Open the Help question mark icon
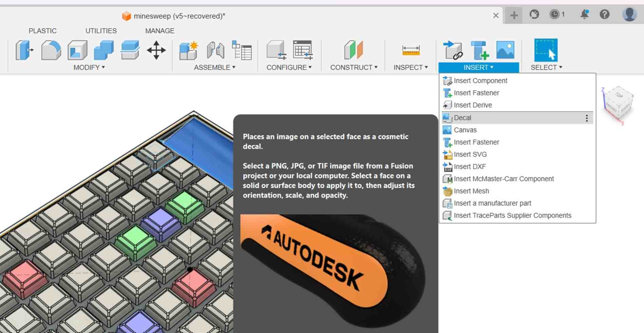The height and width of the screenshot is (333, 644). click(604, 14)
